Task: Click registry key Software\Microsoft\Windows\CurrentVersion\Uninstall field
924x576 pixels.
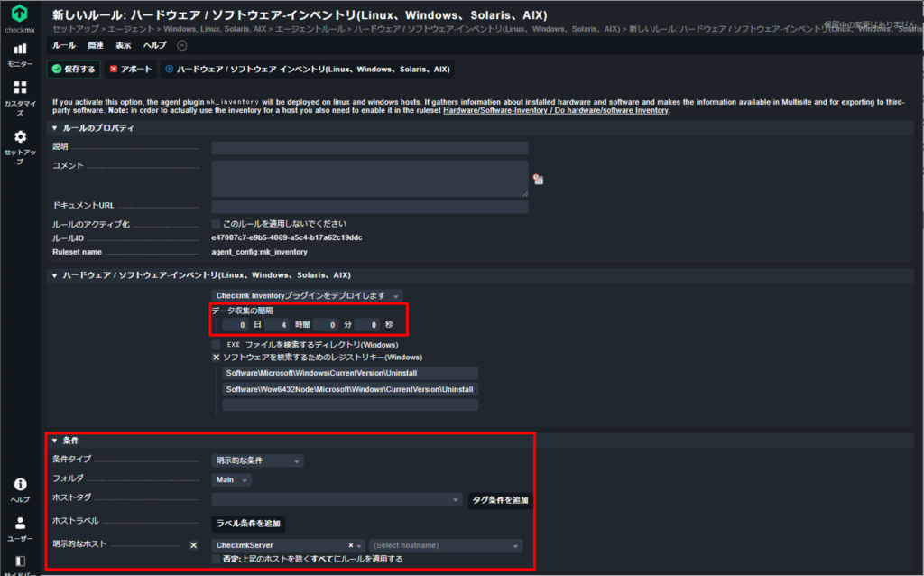Action: pyautogui.click(x=350, y=373)
